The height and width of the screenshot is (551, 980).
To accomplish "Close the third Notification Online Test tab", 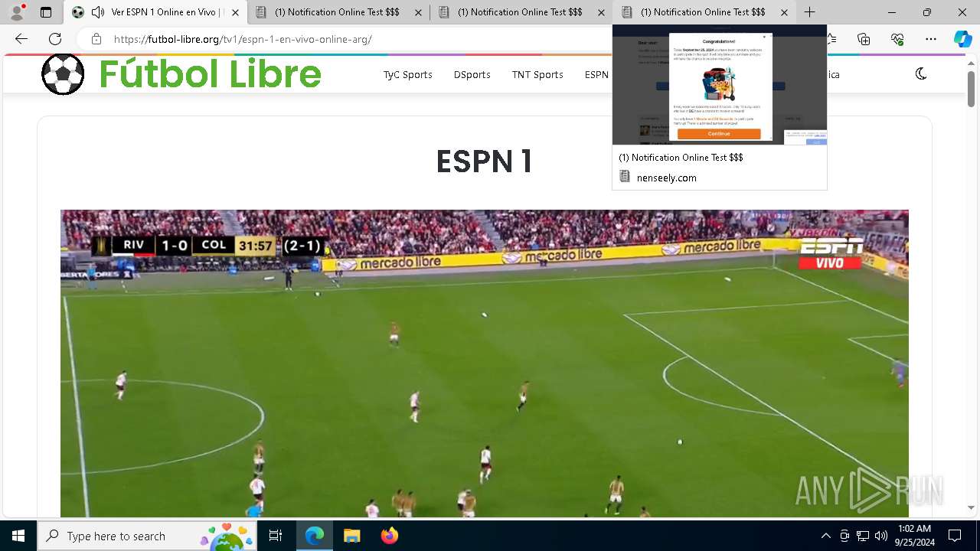I will click(x=784, y=12).
